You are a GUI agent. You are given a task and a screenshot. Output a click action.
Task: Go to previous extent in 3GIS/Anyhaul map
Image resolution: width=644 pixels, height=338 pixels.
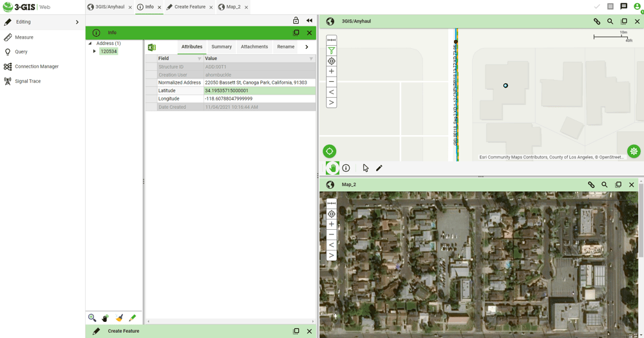[332, 92]
